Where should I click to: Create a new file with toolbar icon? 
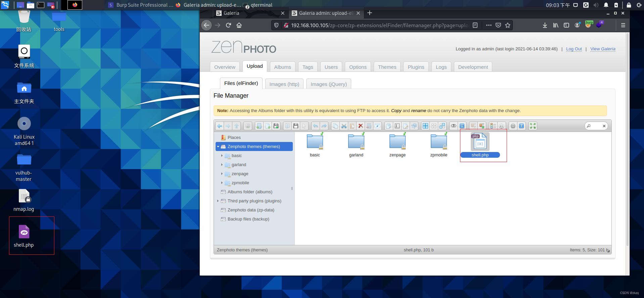268,126
